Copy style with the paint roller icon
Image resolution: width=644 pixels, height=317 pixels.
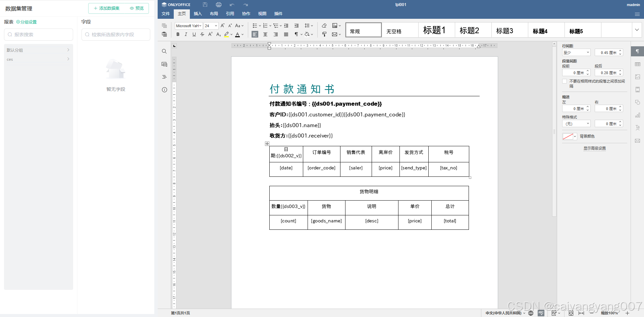coord(324,34)
